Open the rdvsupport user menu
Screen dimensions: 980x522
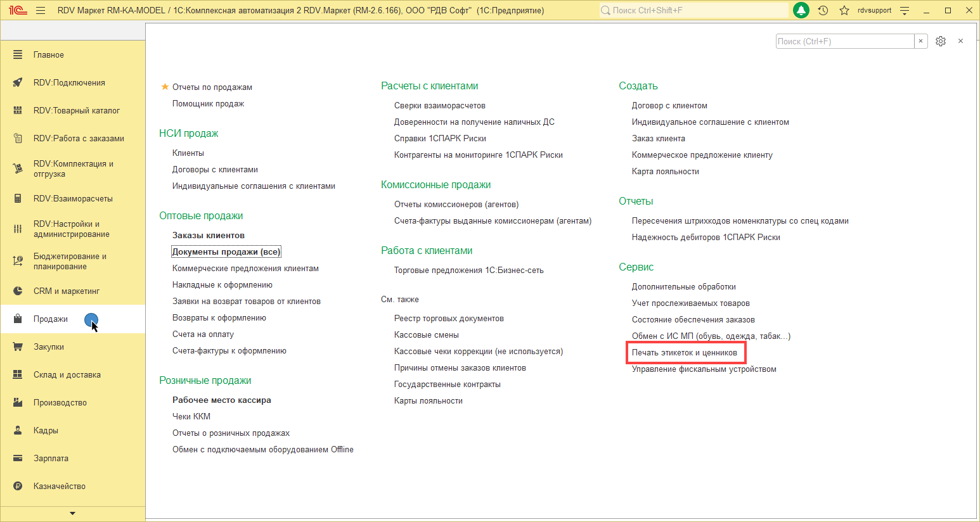click(x=874, y=10)
